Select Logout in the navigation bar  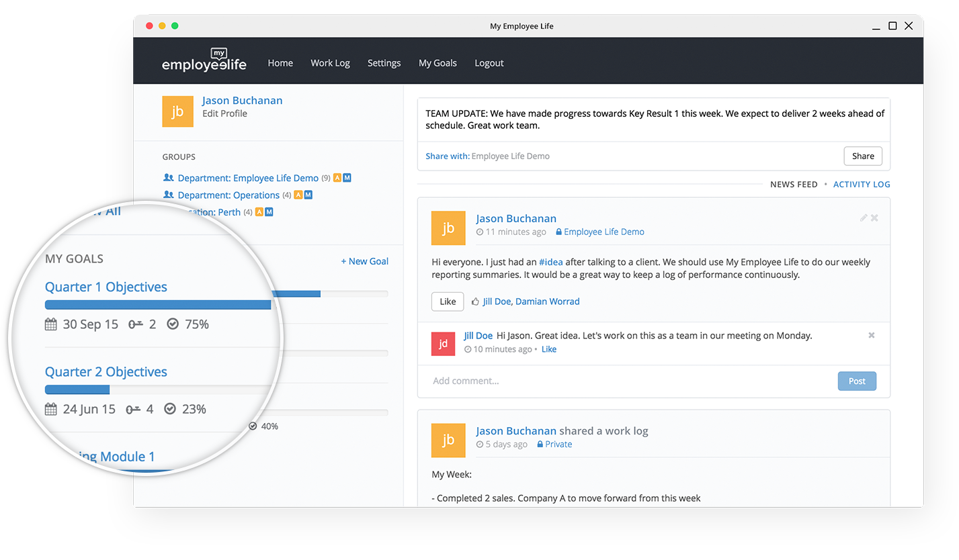coord(489,63)
